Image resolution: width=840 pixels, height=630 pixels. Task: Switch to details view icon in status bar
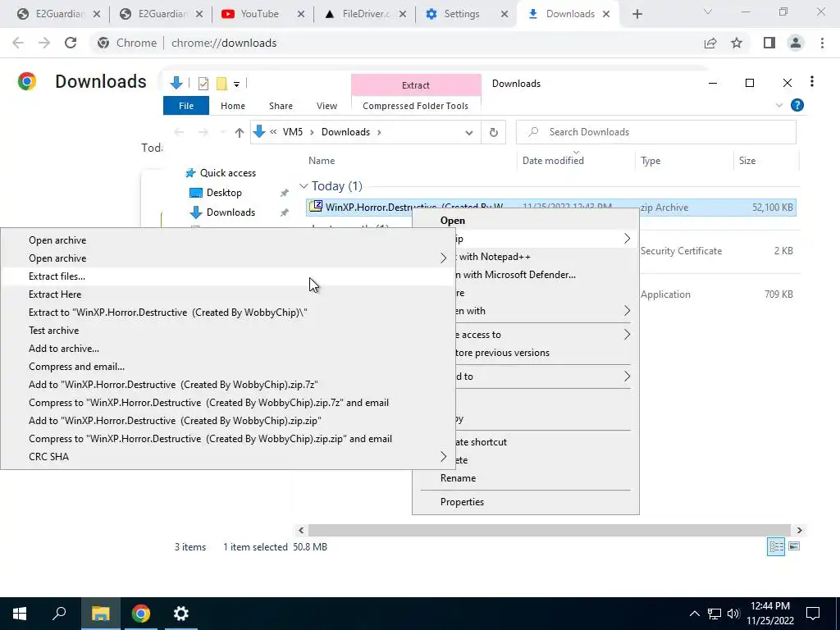776,546
